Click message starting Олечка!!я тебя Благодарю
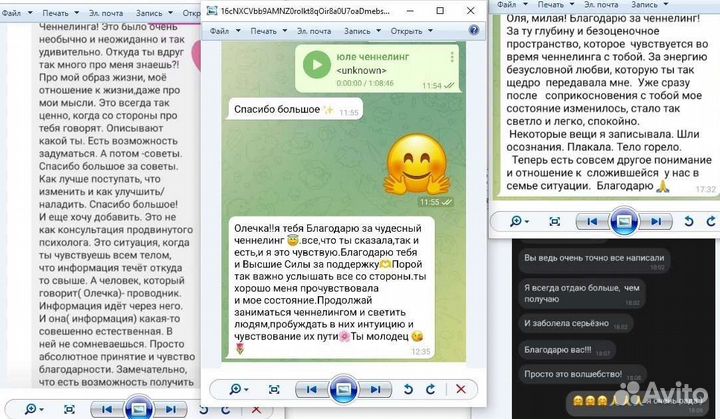This screenshot has height=419, width=720. pyautogui.click(x=332, y=288)
